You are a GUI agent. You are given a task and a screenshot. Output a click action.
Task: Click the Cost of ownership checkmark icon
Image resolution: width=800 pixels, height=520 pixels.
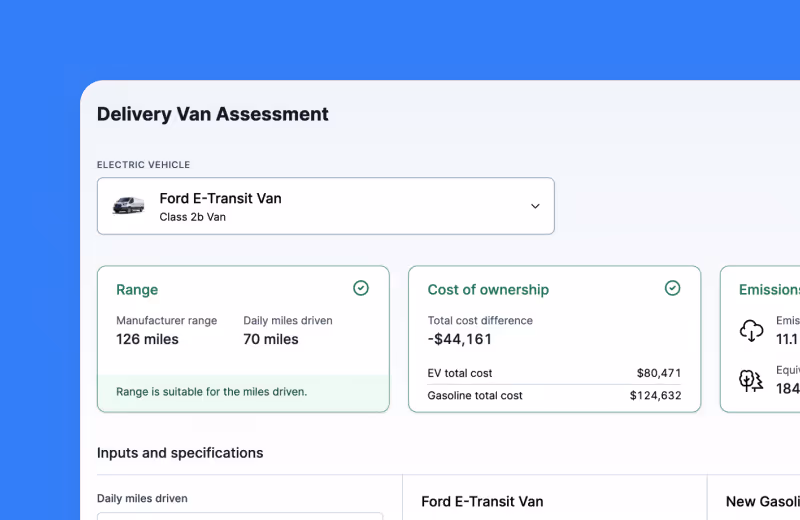coord(672,288)
